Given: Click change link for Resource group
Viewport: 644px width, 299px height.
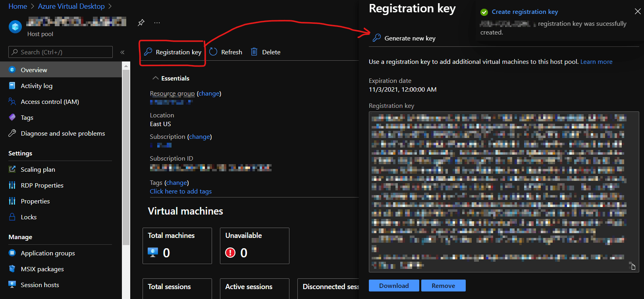Looking at the screenshot, I should (209, 94).
